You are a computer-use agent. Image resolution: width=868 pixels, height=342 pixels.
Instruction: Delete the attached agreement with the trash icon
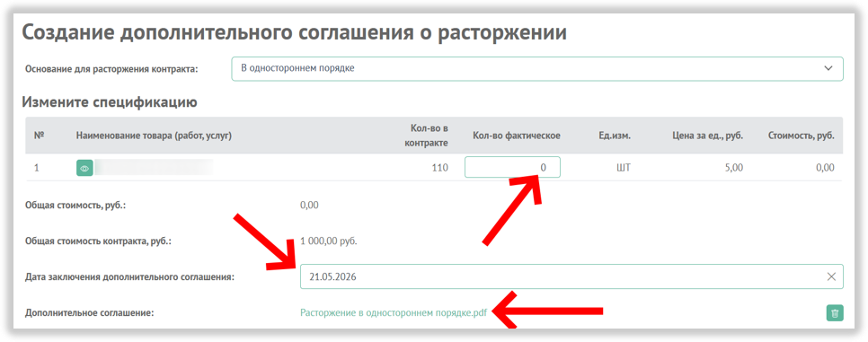pos(835,313)
